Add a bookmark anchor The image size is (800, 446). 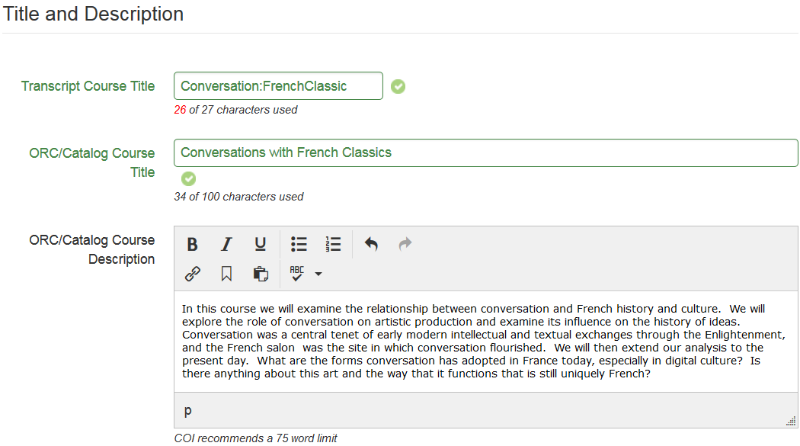click(x=227, y=273)
